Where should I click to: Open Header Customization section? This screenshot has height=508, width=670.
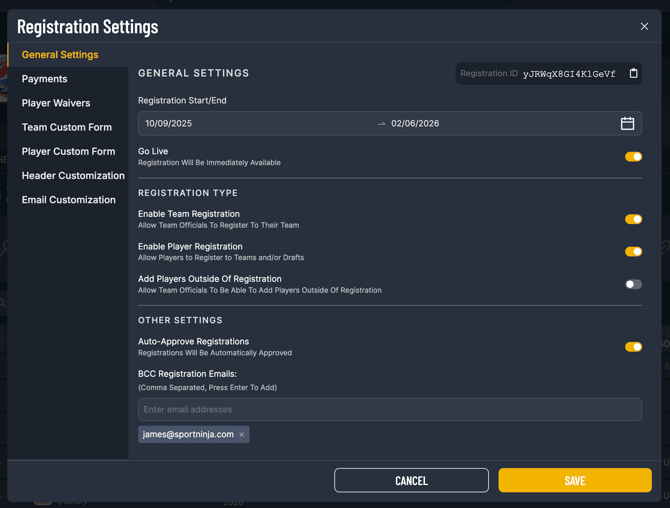(73, 175)
